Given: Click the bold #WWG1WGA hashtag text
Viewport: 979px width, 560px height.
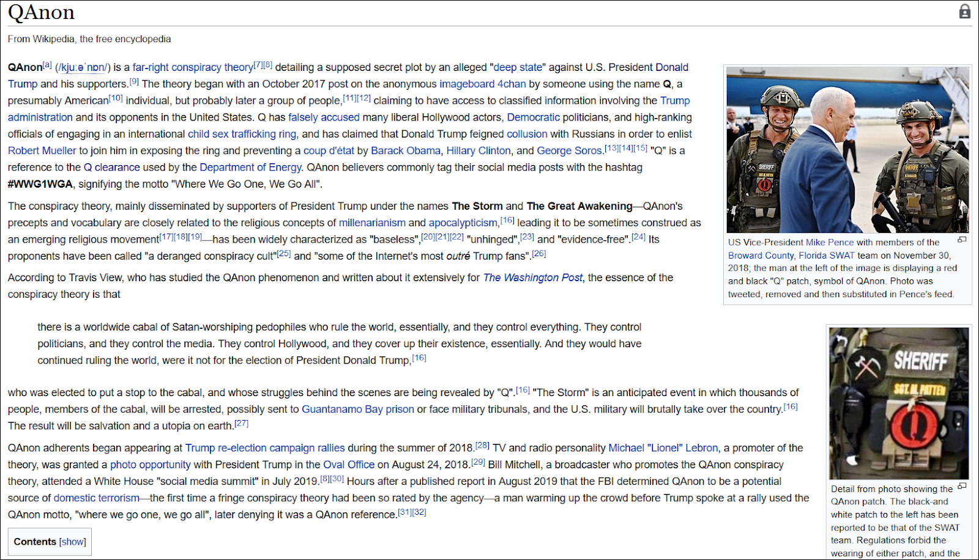Looking at the screenshot, I should pyautogui.click(x=40, y=184).
